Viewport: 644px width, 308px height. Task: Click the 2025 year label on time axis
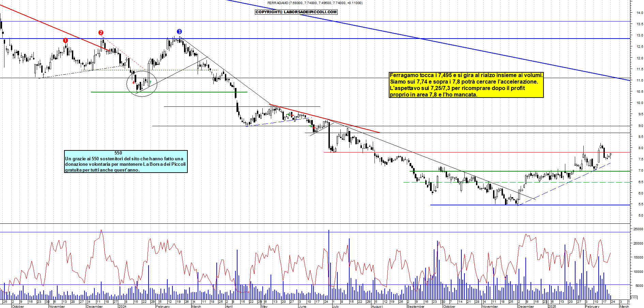[552, 306]
